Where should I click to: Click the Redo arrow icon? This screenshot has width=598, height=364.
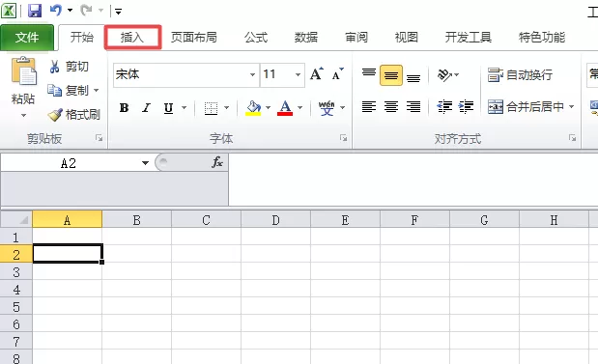click(86, 10)
